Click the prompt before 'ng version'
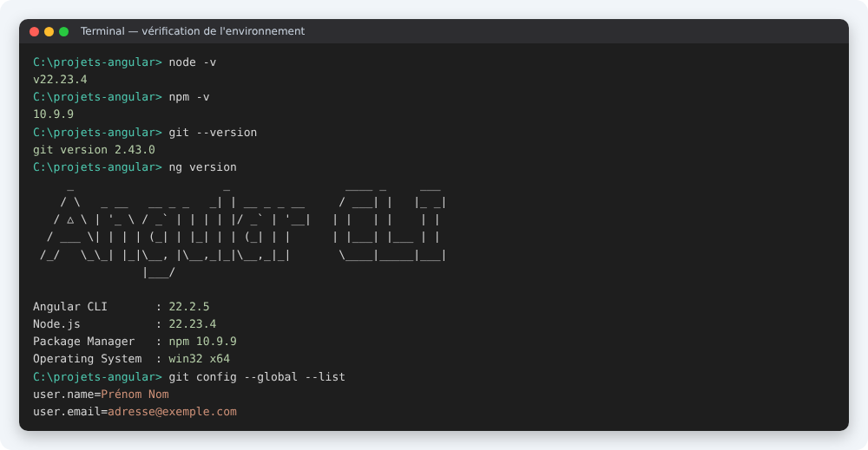This screenshot has width=868, height=450. (x=97, y=167)
